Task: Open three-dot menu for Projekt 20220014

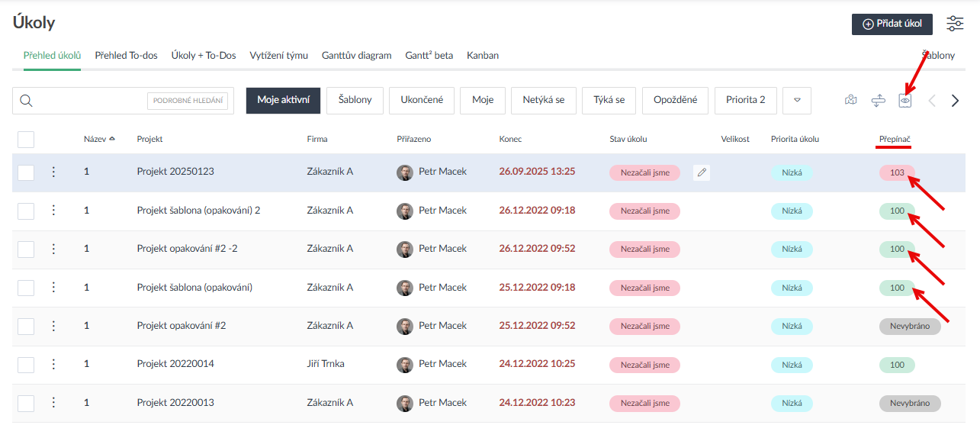Action: [53, 364]
